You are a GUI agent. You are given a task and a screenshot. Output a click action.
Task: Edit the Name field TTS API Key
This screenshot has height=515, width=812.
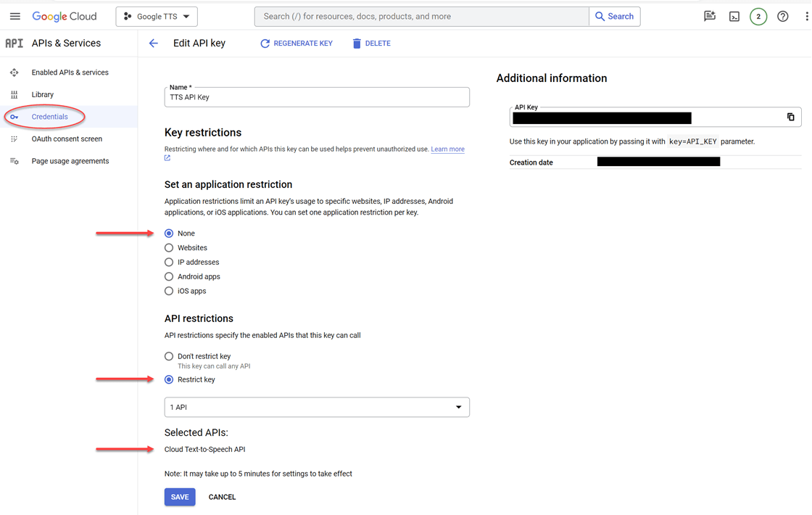[317, 97]
